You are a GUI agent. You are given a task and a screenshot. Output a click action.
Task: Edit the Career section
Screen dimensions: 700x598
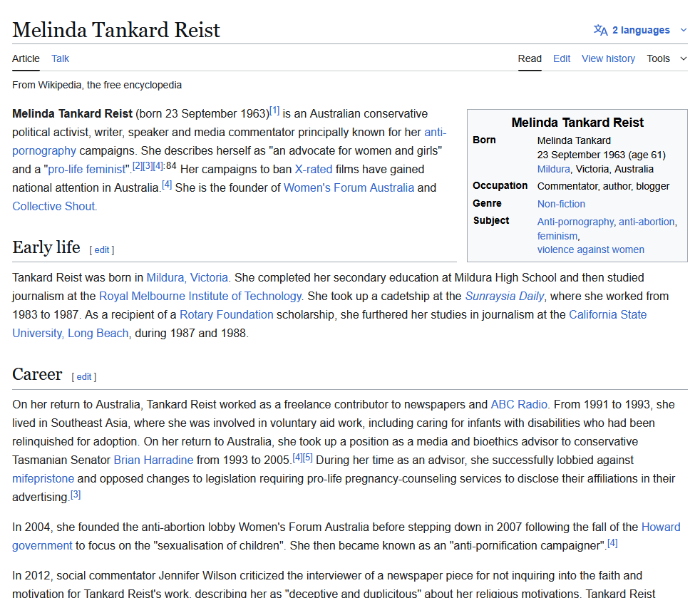84,376
